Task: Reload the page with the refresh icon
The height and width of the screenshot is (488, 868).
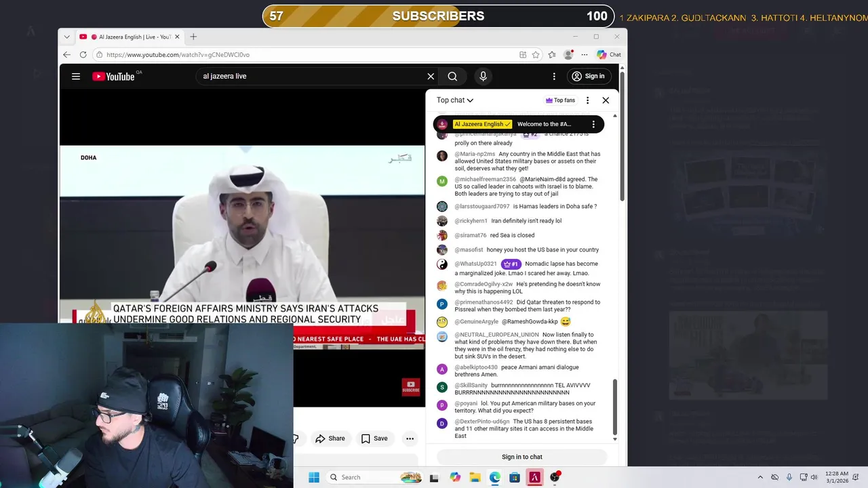Action: [83, 55]
